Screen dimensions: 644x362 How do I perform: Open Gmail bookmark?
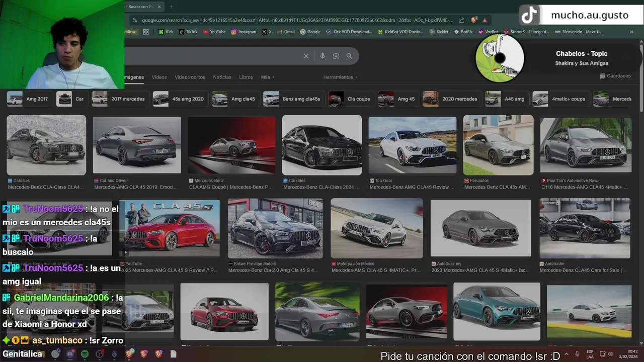coord(286,32)
